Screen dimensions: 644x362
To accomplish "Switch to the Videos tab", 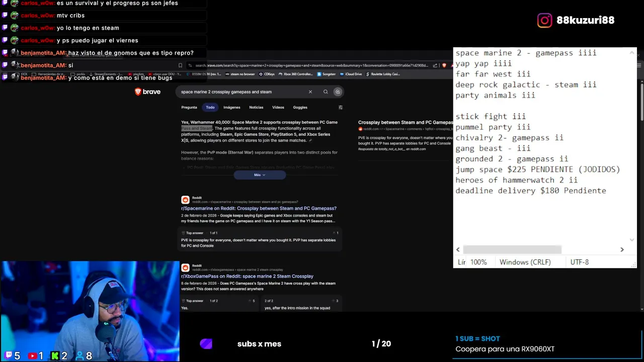I will 278,107.
